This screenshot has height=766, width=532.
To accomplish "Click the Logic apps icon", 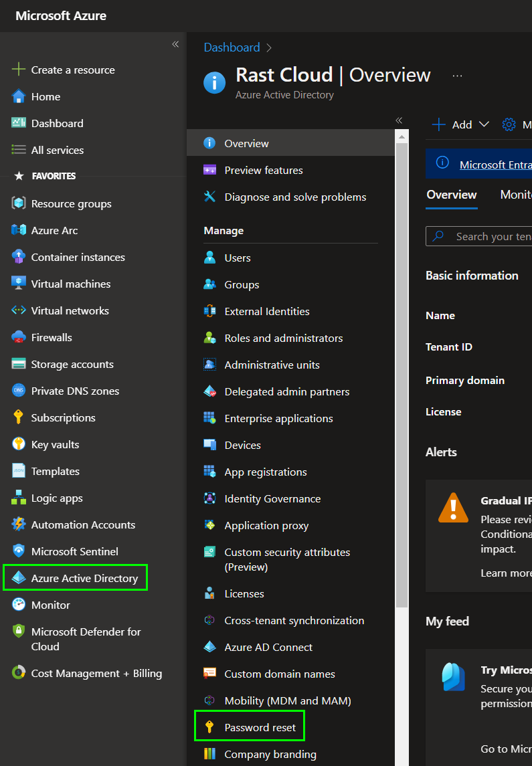I will [x=19, y=498].
